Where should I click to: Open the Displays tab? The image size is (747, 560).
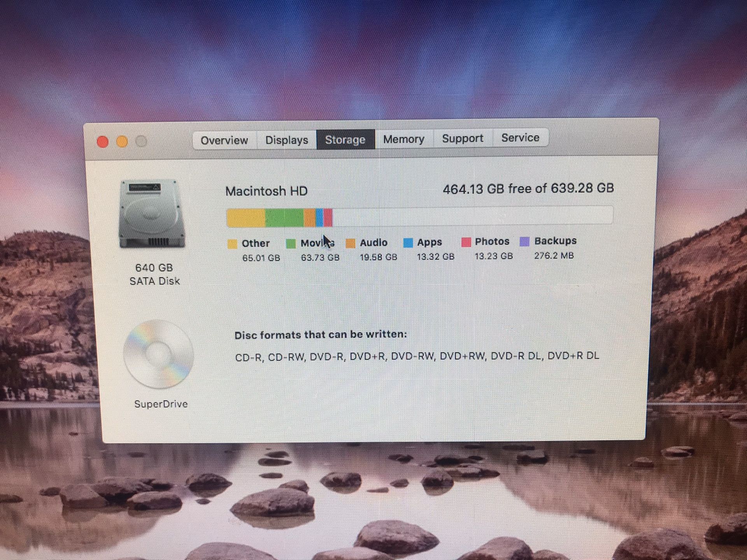click(x=286, y=139)
